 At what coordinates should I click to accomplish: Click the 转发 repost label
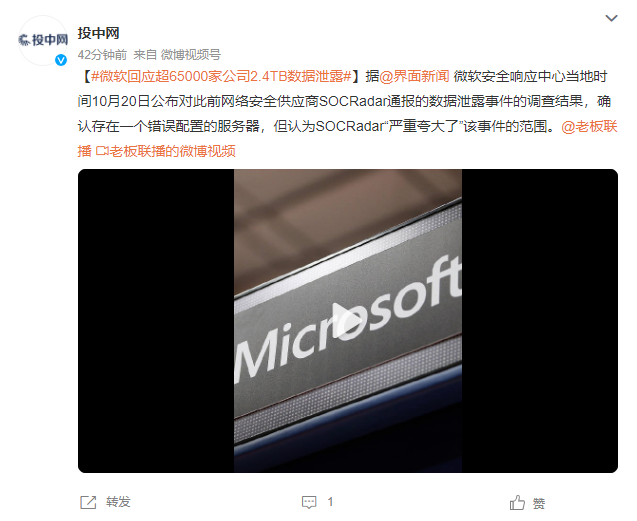[118, 502]
